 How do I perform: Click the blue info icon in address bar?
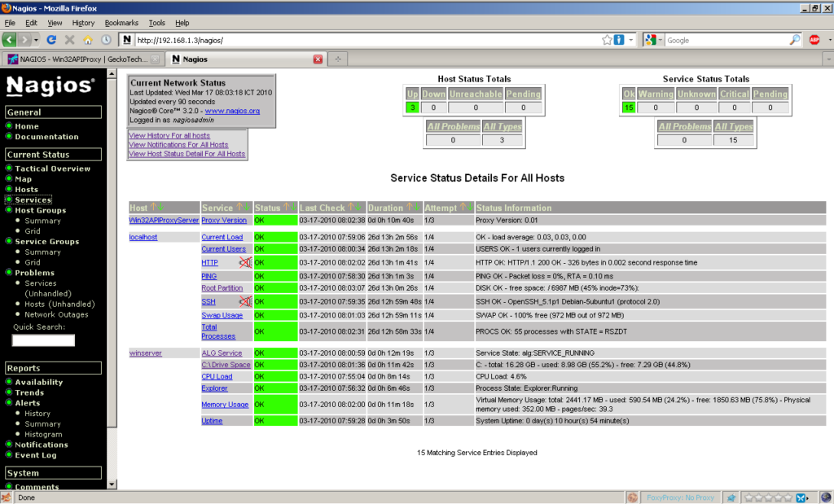[619, 40]
